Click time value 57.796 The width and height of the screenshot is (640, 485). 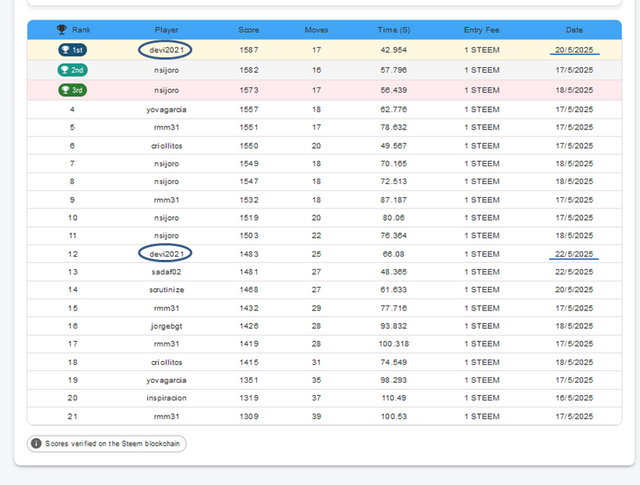394,70
